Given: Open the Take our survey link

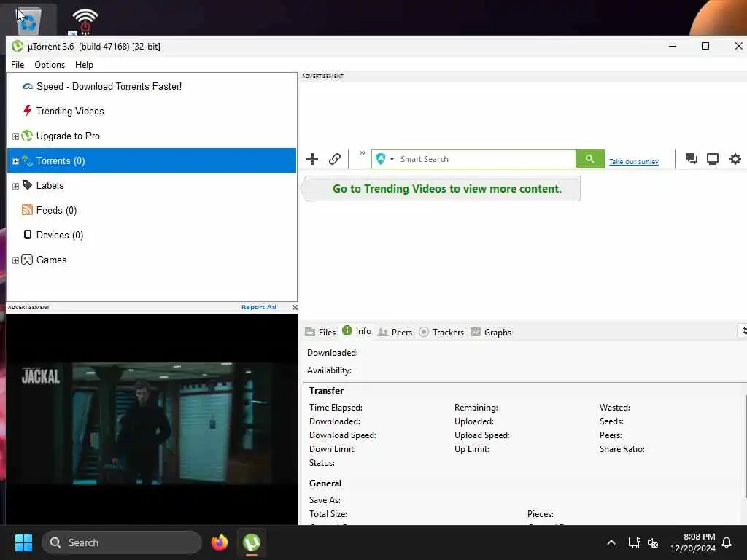Looking at the screenshot, I should pos(634,162).
